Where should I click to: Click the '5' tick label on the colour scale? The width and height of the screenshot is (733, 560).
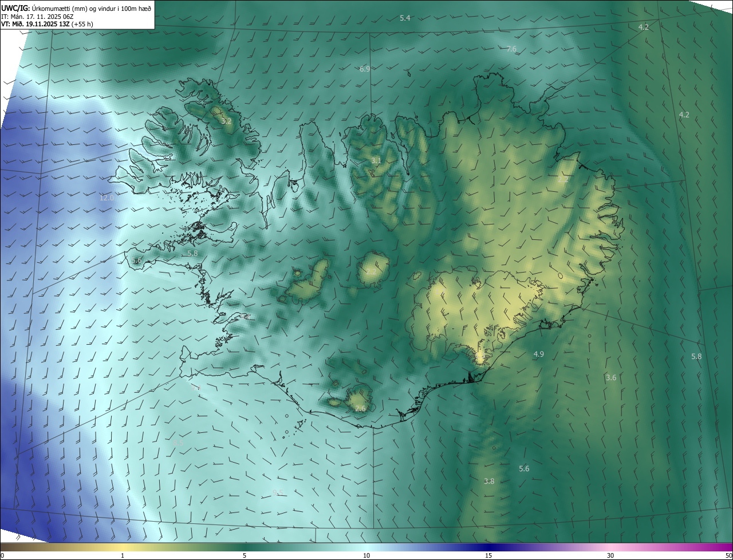[x=245, y=556]
